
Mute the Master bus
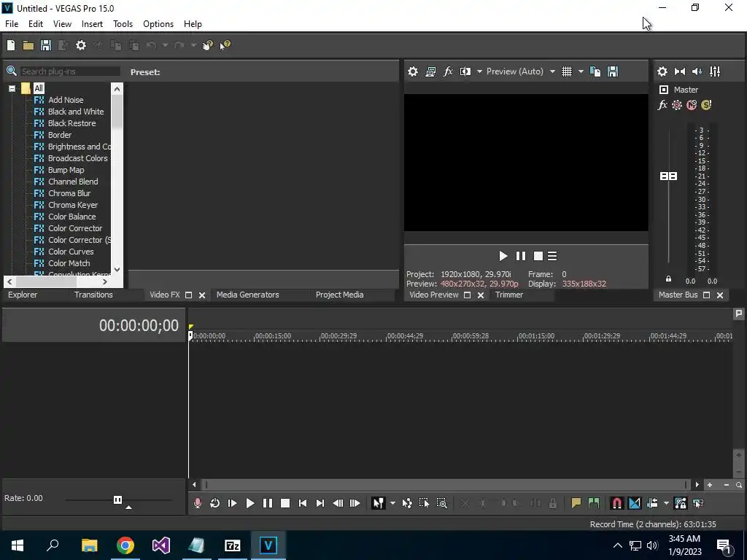pos(692,105)
